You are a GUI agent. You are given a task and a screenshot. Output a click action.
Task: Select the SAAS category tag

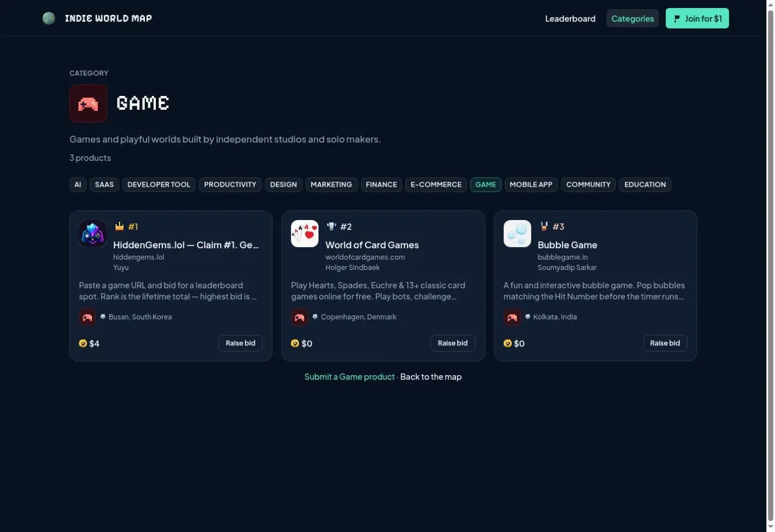point(104,184)
